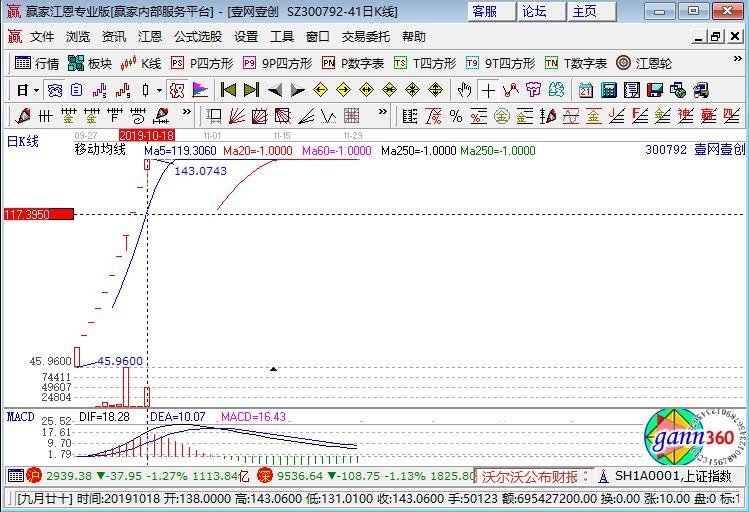
Task: Click the 117.3950 price label
Action: point(39,214)
